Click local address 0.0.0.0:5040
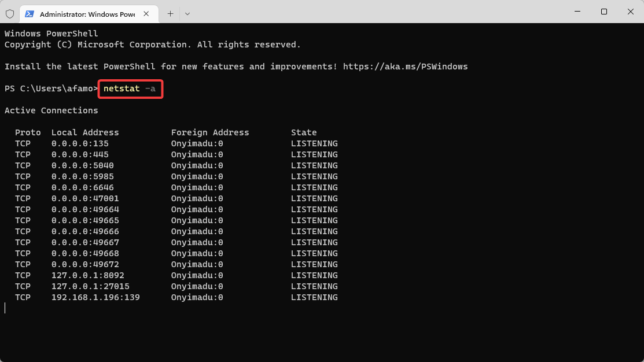This screenshot has height=362, width=644. coord(83,165)
